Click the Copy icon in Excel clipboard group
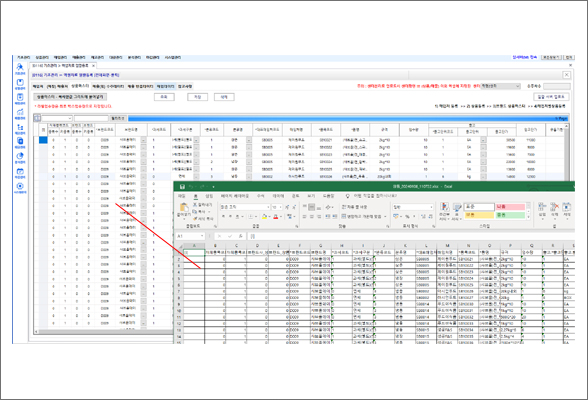The height and width of the screenshot is (400, 588). (195, 212)
